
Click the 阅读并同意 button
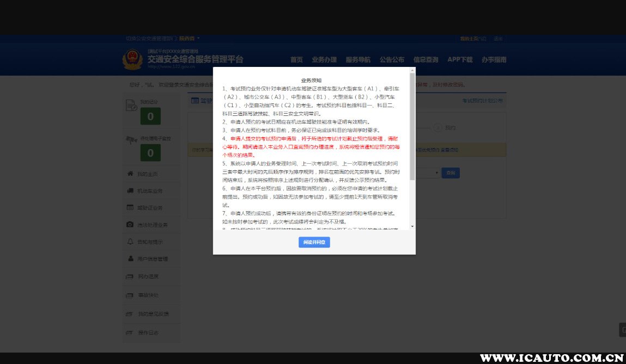(314, 243)
